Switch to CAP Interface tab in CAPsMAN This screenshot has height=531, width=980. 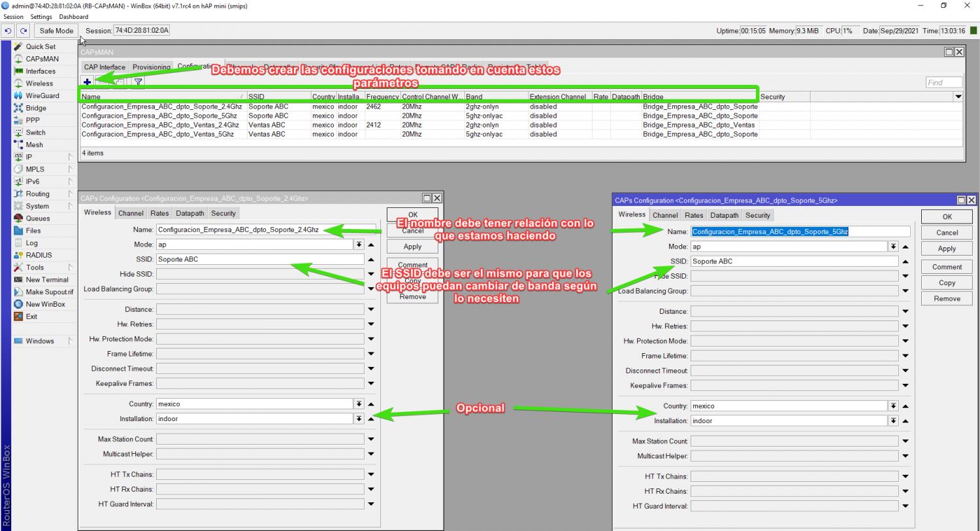click(105, 67)
